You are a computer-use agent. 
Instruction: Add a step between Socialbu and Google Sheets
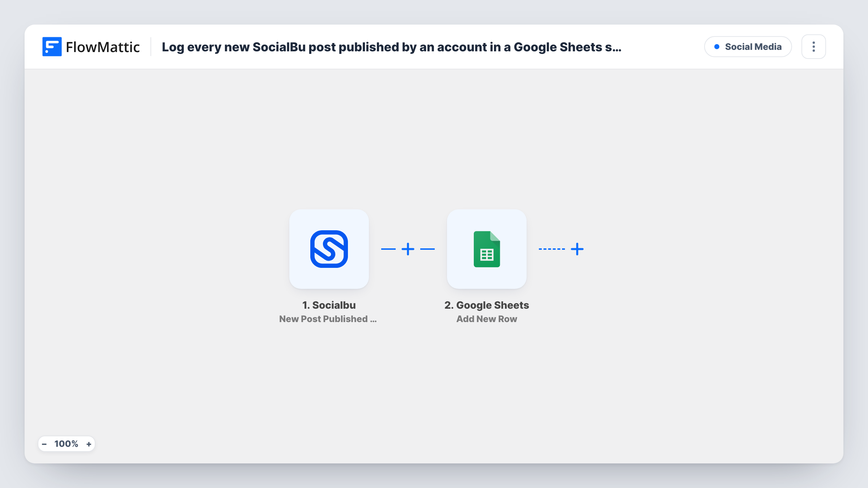[x=408, y=249]
